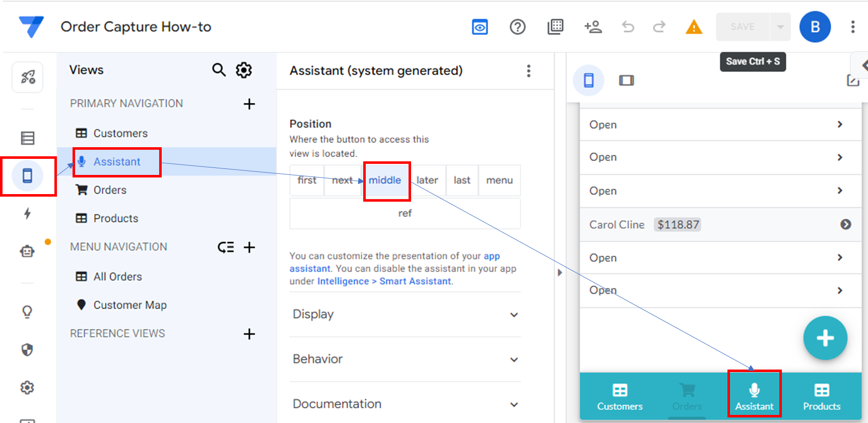868x423 pixels.
Task: Add a new reference view
Action: [249, 334]
